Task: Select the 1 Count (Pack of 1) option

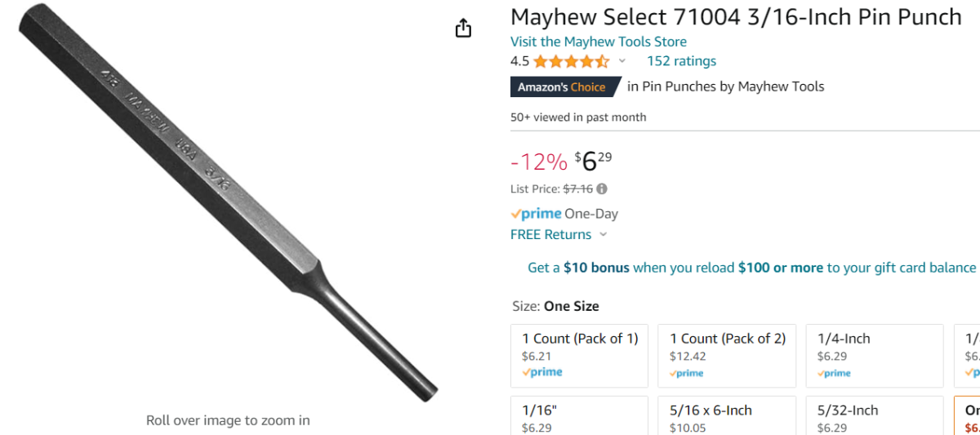Action: point(579,355)
